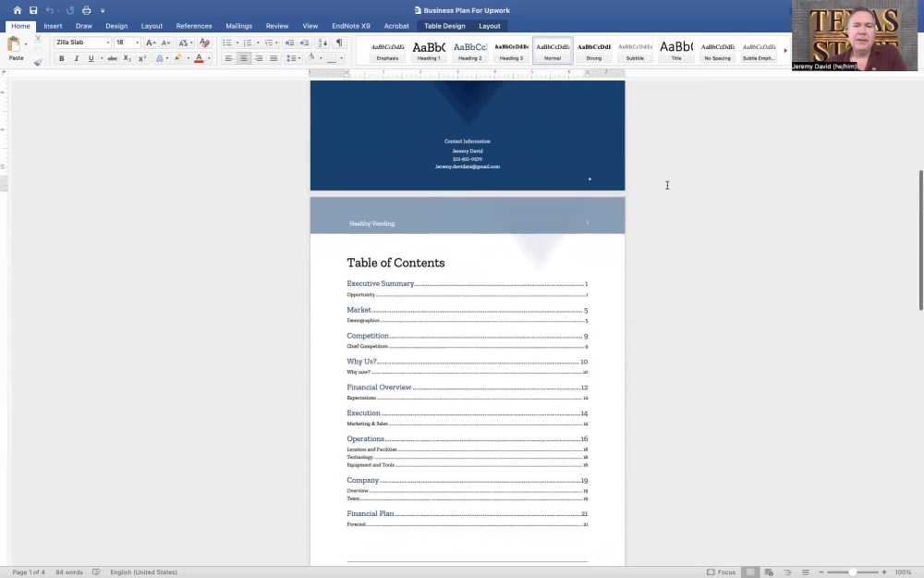Switch to Outline view icon

[787, 572]
